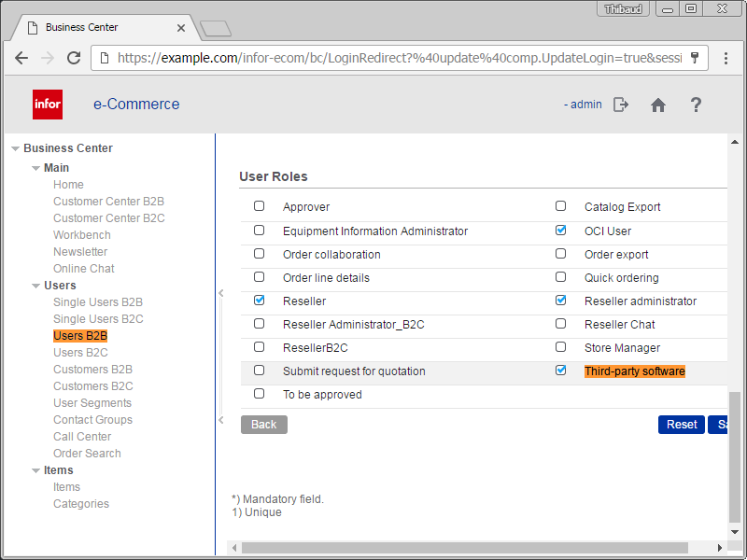
Task: Click the blue Reset button
Action: pyautogui.click(x=681, y=425)
